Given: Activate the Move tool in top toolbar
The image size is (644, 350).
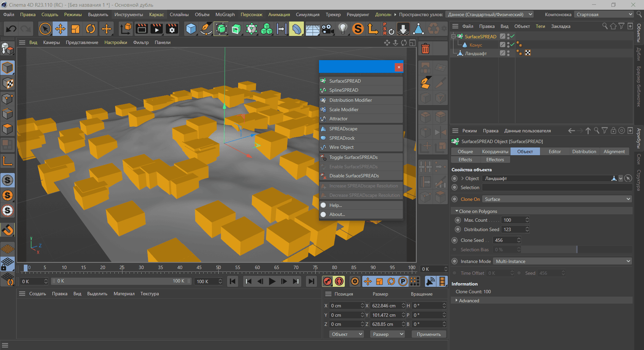Looking at the screenshot, I should tap(60, 29).
